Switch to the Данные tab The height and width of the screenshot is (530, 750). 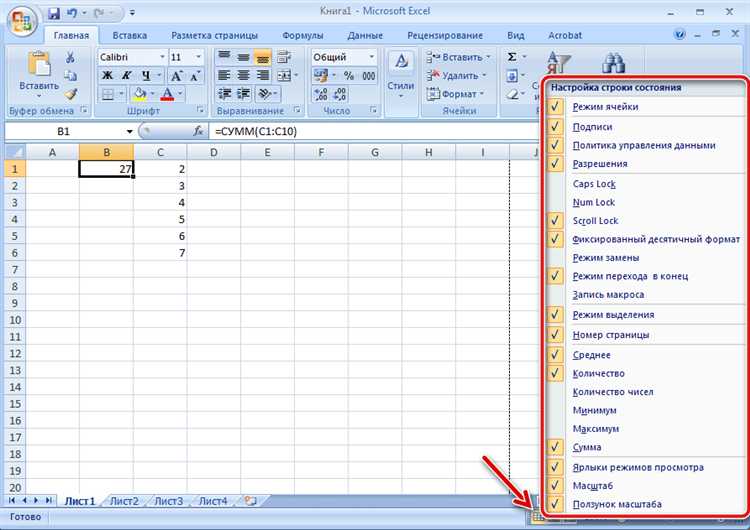[365, 35]
